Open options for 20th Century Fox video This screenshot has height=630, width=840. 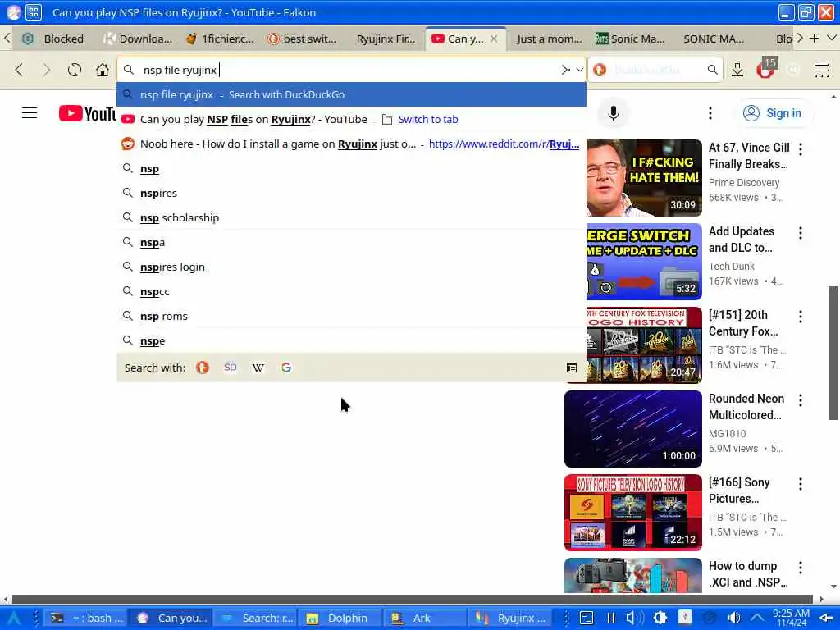[x=801, y=317]
